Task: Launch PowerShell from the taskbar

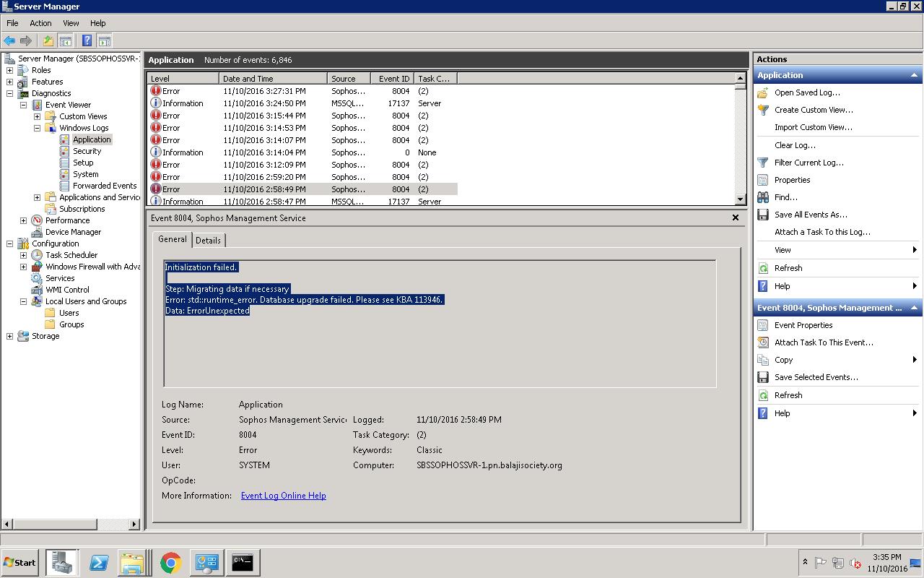Action: click(99, 562)
